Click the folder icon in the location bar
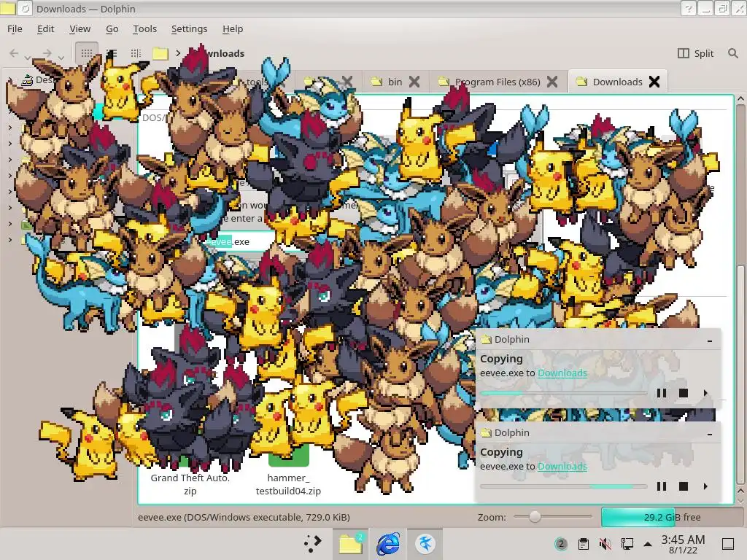The width and height of the screenshot is (747, 560). pyautogui.click(x=160, y=53)
